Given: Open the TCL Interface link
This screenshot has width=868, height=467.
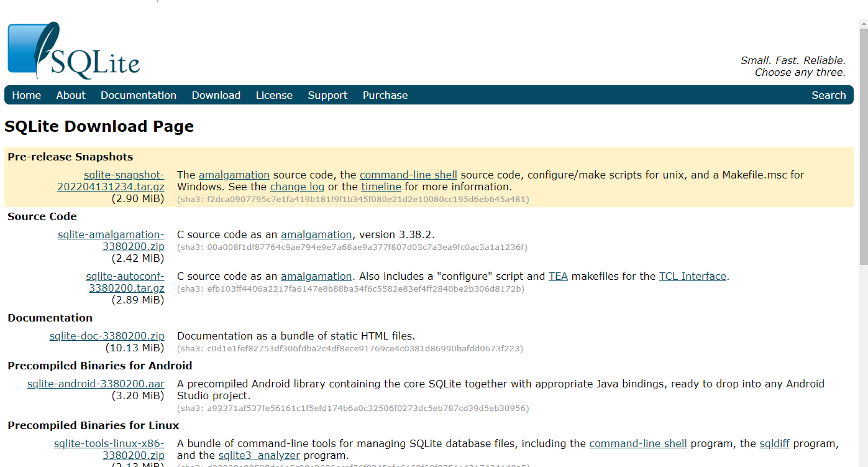Looking at the screenshot, I should click(x=693, y=276).
